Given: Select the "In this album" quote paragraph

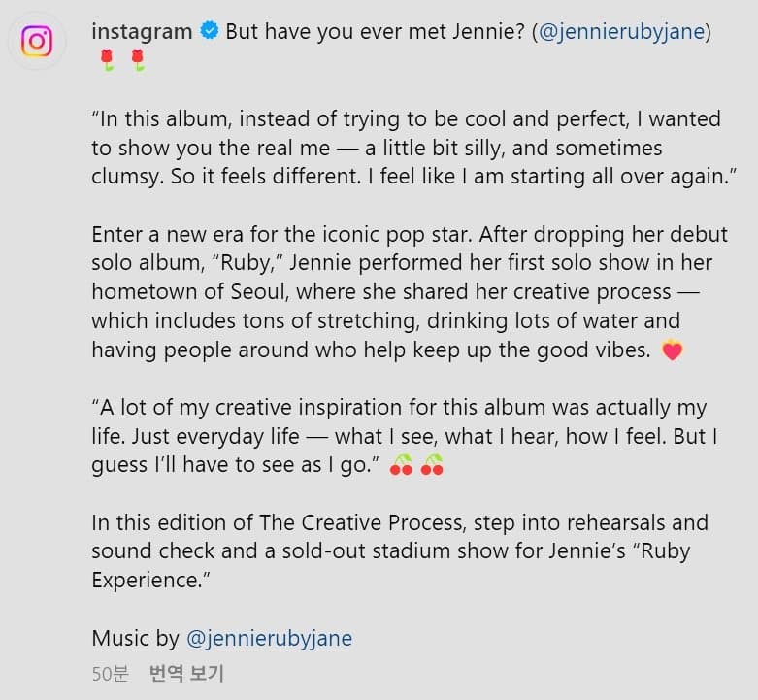Looking at the screenshot, I should point(414,148).
